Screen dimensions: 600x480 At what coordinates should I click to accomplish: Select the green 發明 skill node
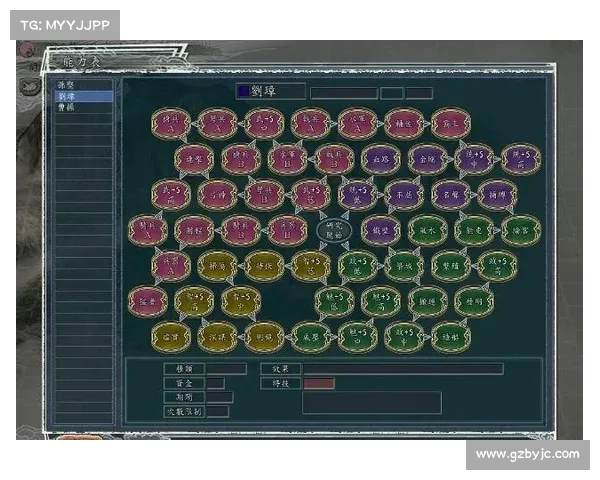pyautogui.click(x=474, y=301)
